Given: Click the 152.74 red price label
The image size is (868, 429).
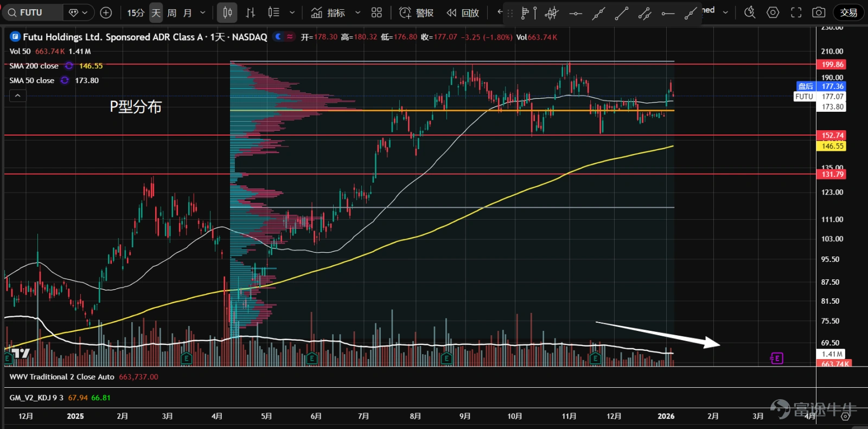Looking at the screenshot, I should point(832,136).
